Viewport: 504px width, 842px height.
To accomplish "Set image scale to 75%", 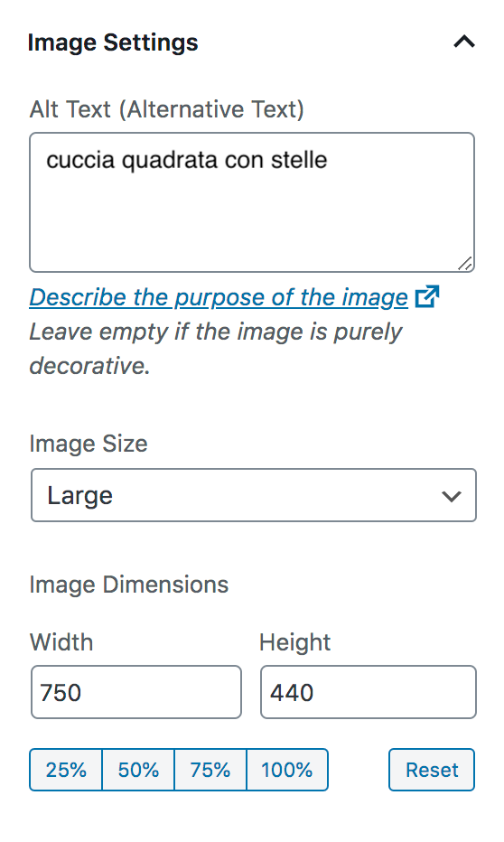I will 210,770.
